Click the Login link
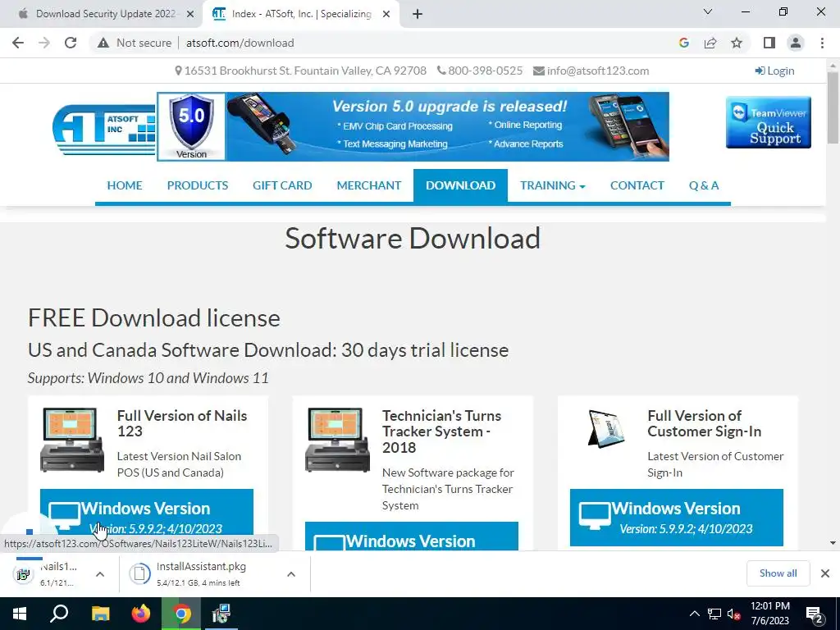This screenshot has height=630, width=840. click(x=774, y=71)
